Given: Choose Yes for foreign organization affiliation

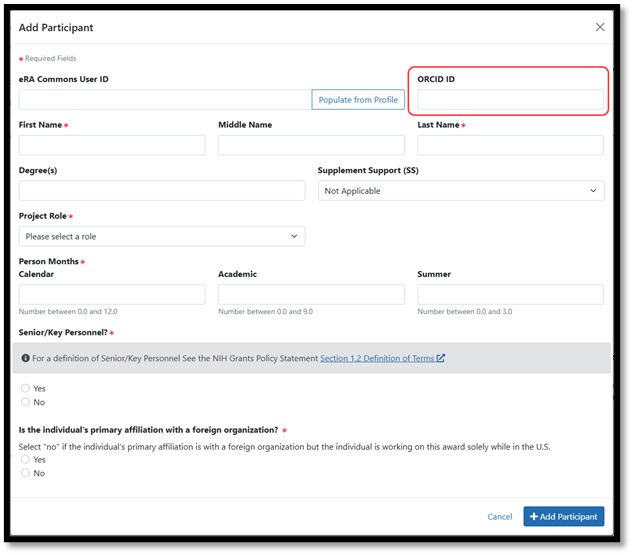Looking at the screenshot, I should coord(26,459).
